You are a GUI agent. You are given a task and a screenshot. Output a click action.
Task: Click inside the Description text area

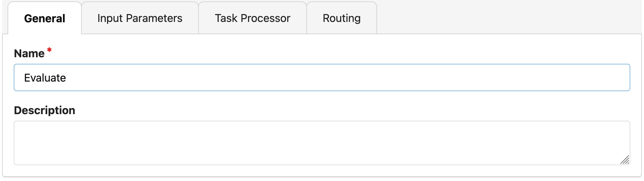tap(322, 143)
